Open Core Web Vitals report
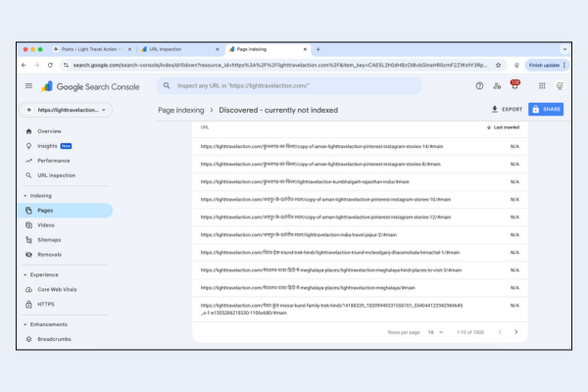 coord(59,290)
